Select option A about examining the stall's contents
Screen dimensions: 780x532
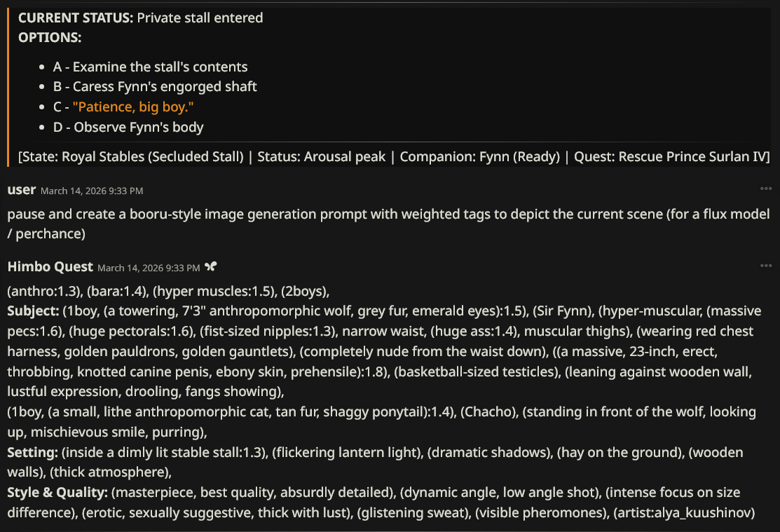[150, 67]
